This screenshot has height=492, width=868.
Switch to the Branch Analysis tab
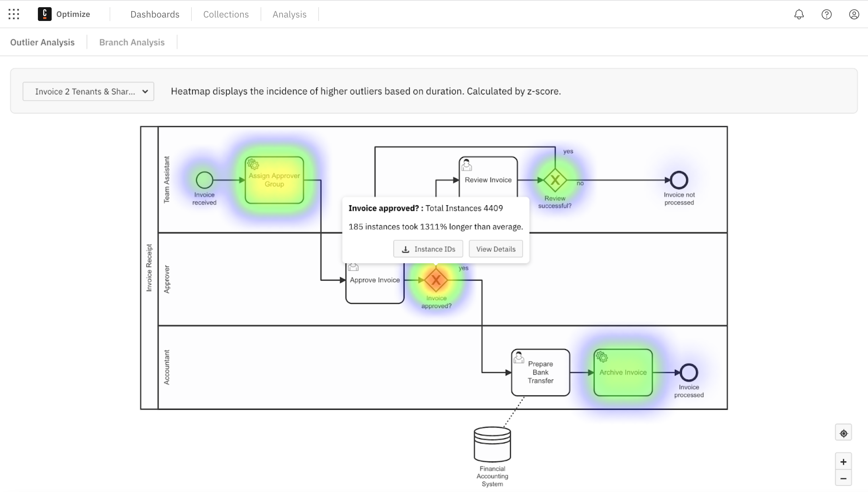[132, 42]
